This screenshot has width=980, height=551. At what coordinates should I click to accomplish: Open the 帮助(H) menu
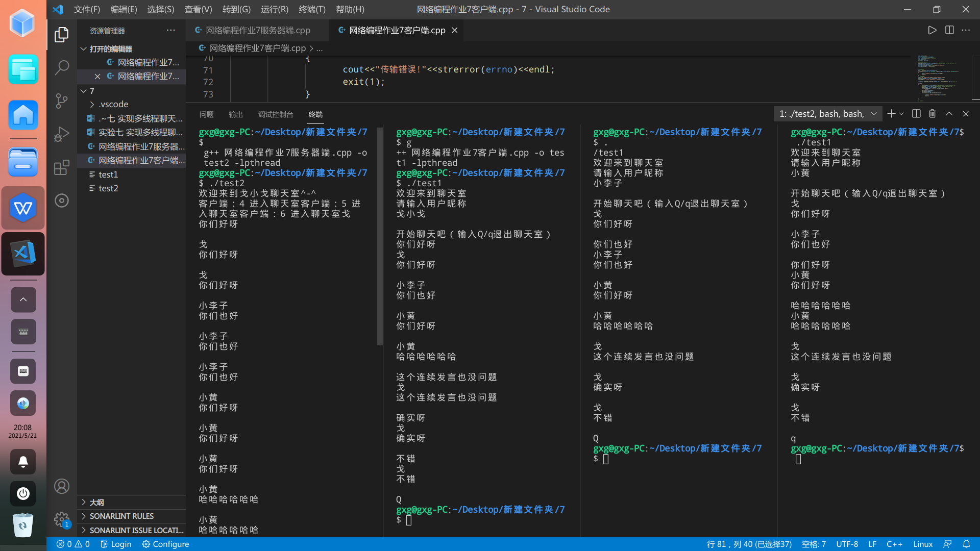pos(350,9)
